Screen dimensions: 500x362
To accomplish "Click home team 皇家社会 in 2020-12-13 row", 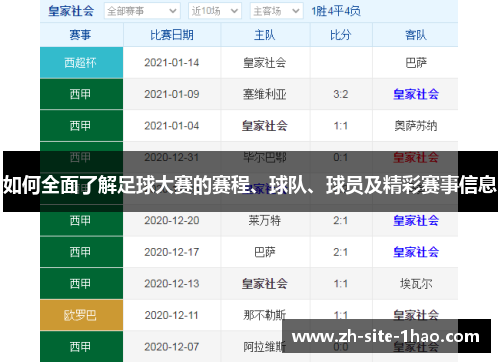I will coord(265,284).
